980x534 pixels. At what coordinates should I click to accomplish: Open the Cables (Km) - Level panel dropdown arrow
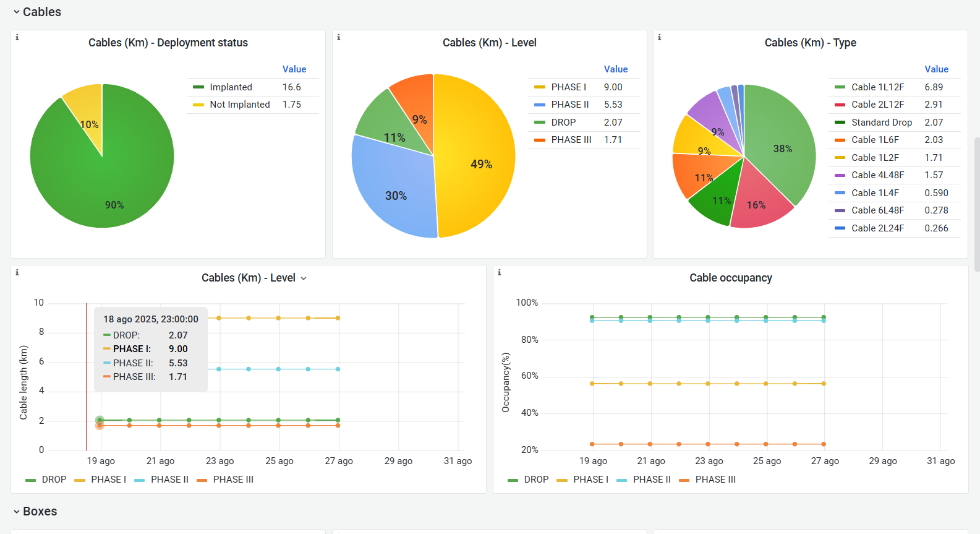pos(304,278)
